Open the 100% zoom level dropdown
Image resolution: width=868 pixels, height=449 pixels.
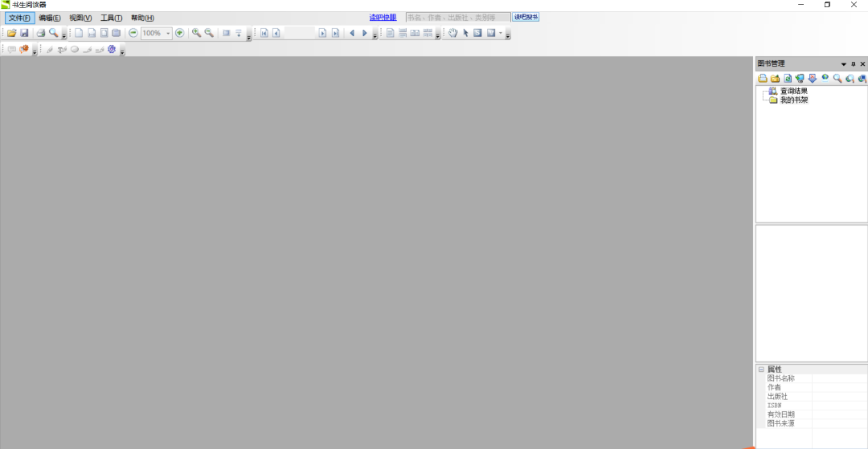(168, 33)
